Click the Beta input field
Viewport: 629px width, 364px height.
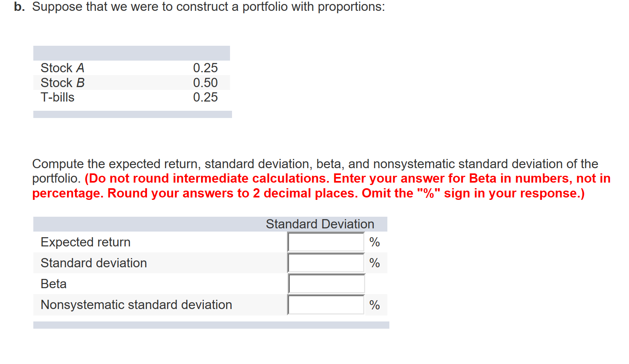(x=326, y=284)
